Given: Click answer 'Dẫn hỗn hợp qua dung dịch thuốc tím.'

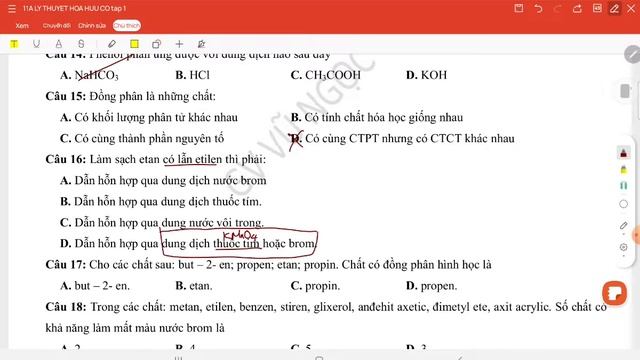Looking at the screenshot, I should pyautogui.click(x=161, y=202).
